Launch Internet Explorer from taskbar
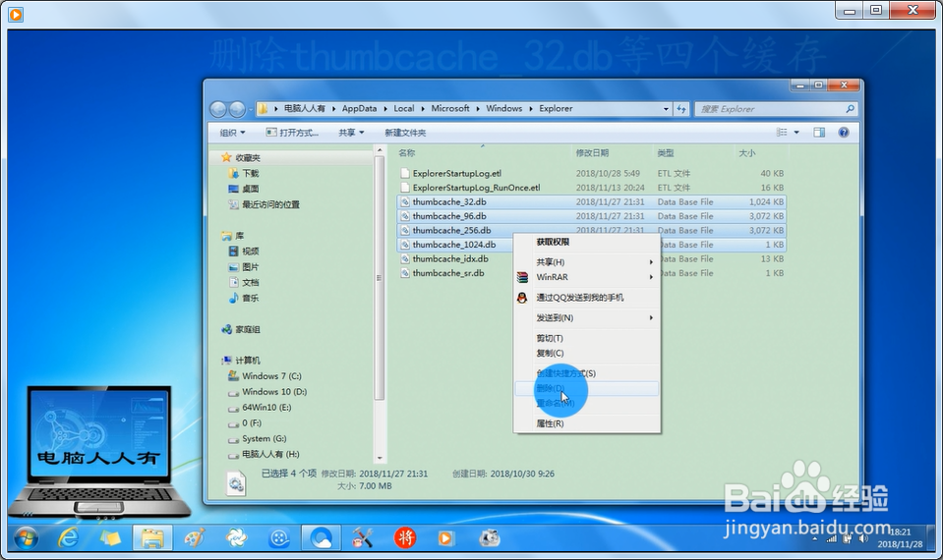 [x=68, y=537]
